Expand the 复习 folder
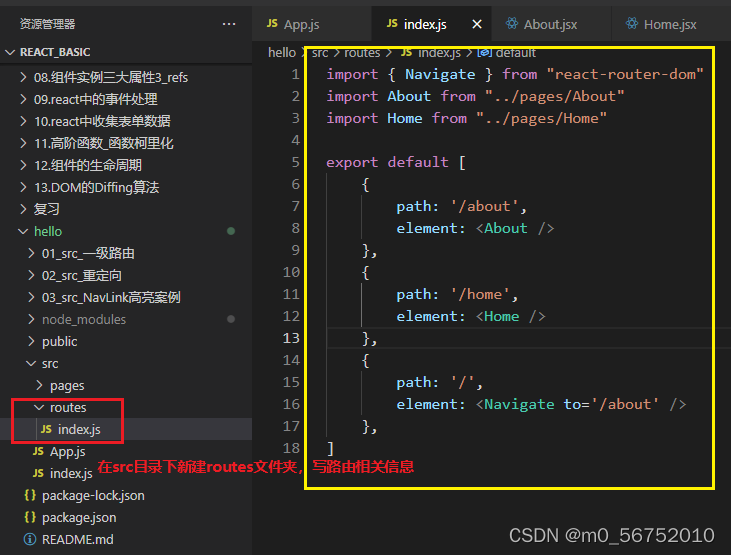Screen dimensions: 731x555 pos(46,209)
